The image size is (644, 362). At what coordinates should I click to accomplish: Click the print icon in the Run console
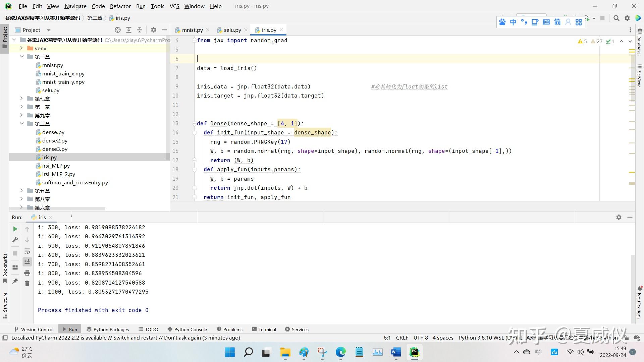point(27,273)
